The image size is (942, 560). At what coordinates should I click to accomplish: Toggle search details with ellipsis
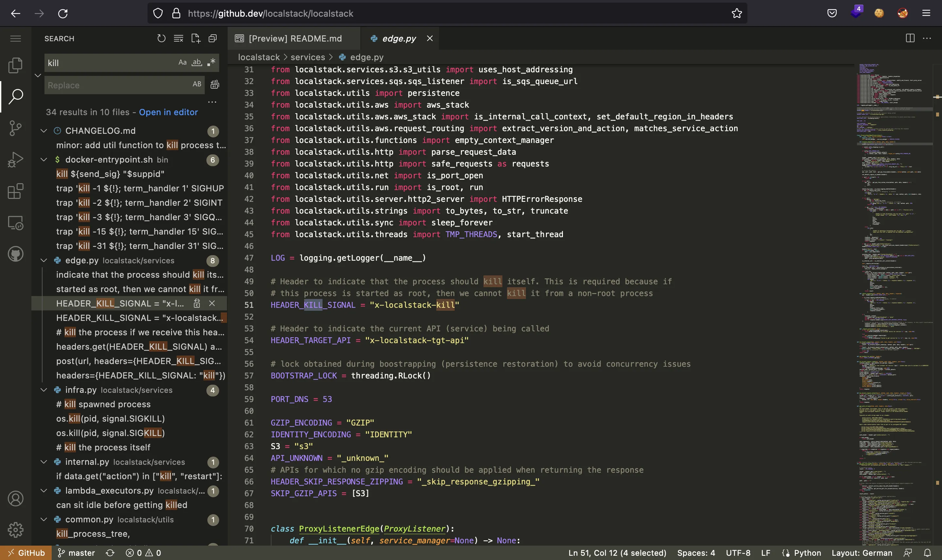[x=212, y=102]
